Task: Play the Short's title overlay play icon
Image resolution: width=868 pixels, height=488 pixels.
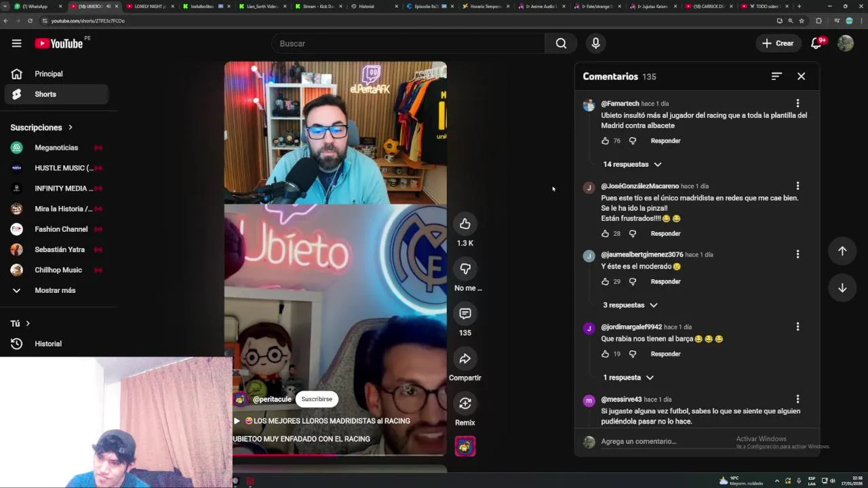Action: pyautogui.click(x=237, y=421)
